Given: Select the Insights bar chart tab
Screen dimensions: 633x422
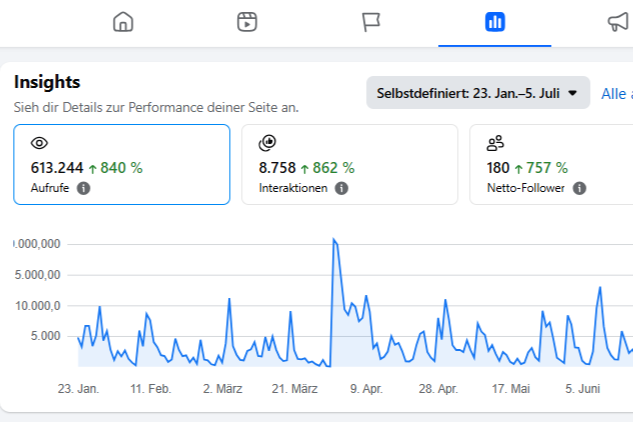Looking at the screenshot, I should click(x=495, y=22).
